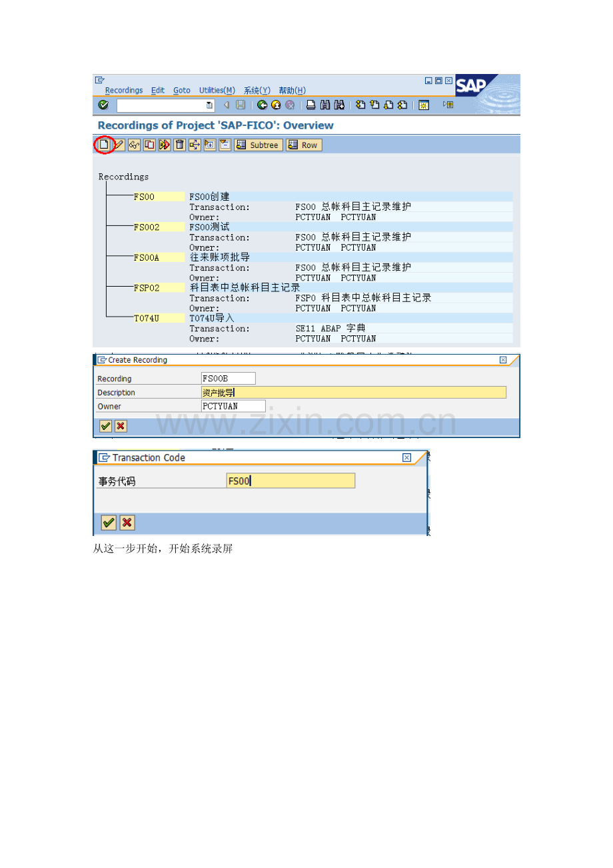613x868 pixels.
Task: Click the New Recording blank page icon
Action: pyautogui.click(x=103, y=145)
